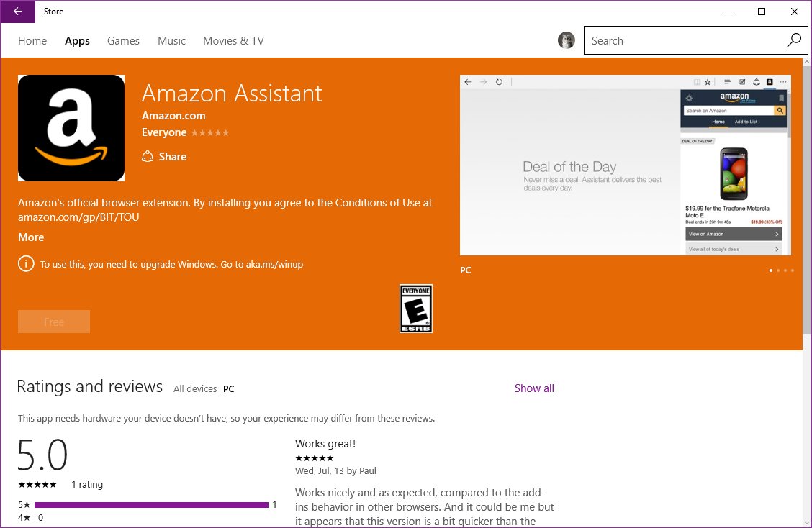Switch to the Games tab

click(123, 41)
